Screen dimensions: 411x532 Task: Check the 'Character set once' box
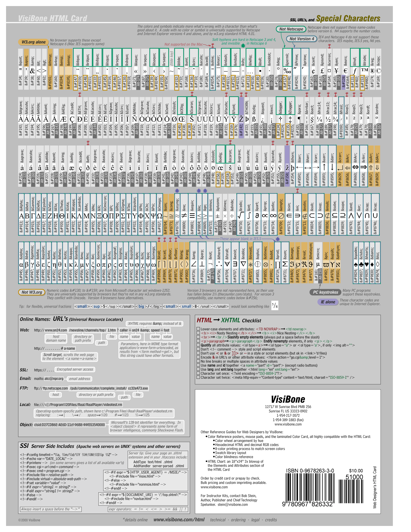tap(198, 373)
